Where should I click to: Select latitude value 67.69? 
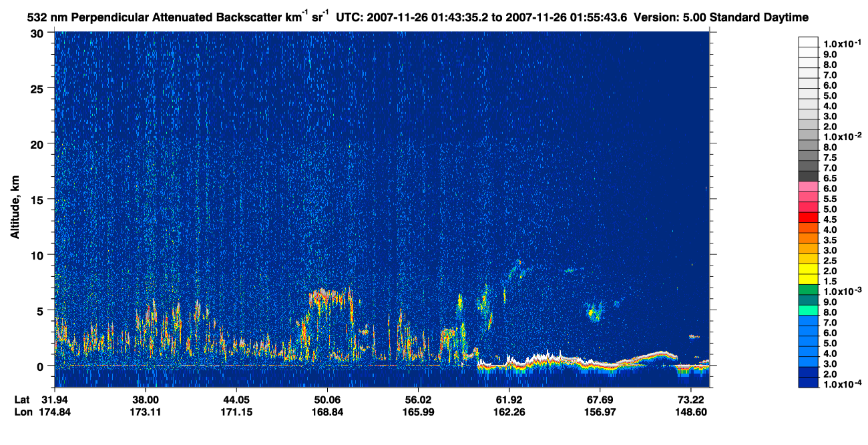click(599, 400)
